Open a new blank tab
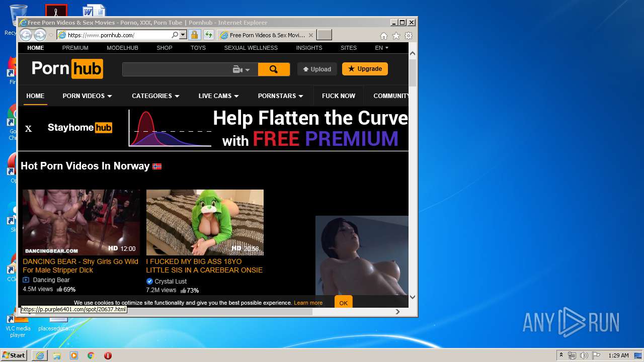Image resolution: width=644 pixels, height=362 pixels. (325, 35)
